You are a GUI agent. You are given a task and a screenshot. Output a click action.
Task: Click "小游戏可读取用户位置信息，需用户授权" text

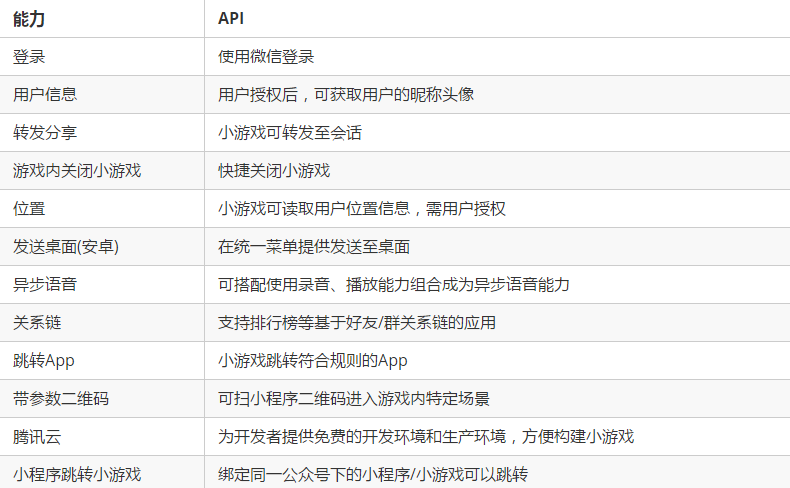[362, 208]
